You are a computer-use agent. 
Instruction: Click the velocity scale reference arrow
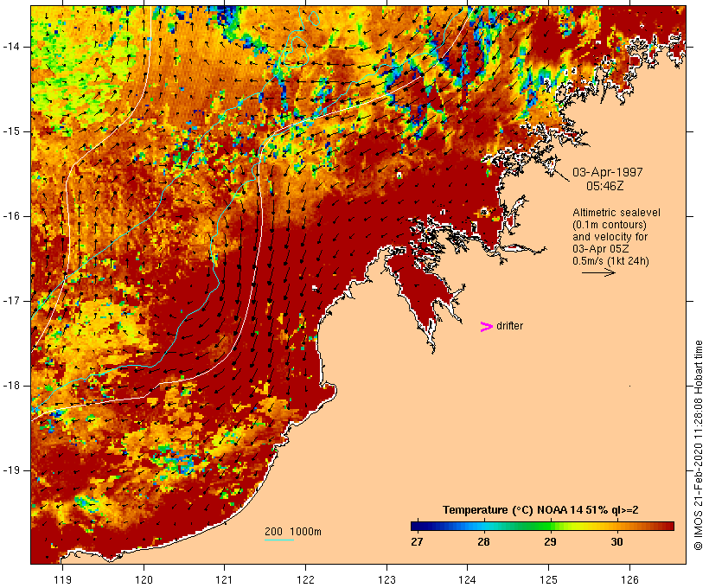598,272
